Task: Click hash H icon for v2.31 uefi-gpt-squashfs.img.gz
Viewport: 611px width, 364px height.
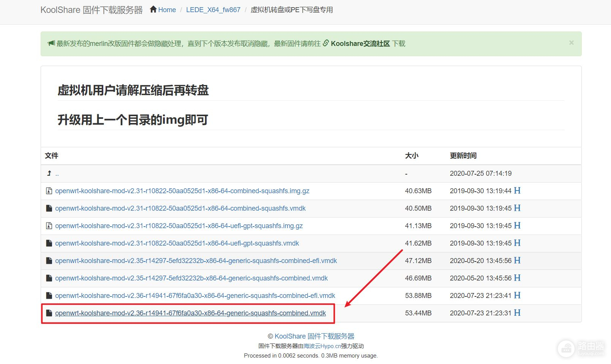Action: point(517,225)
